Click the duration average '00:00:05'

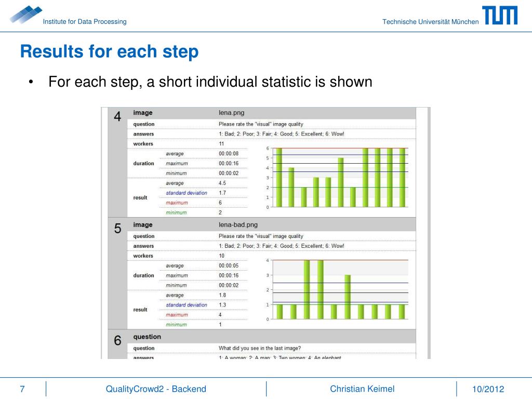[229, 265]
